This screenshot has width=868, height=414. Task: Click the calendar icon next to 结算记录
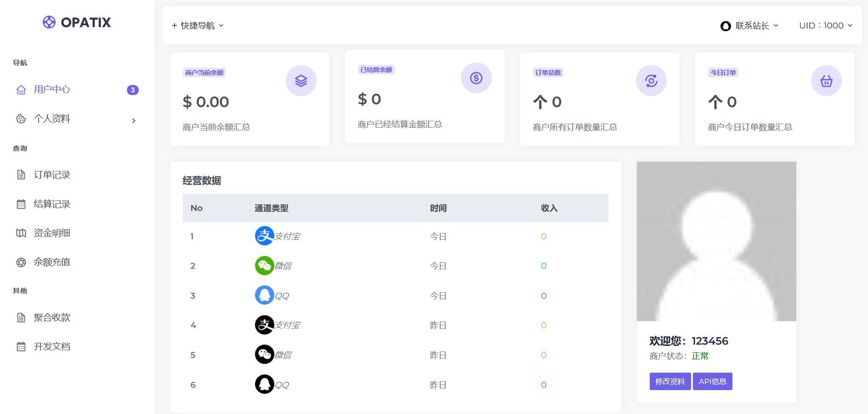[x=21, y=204]
